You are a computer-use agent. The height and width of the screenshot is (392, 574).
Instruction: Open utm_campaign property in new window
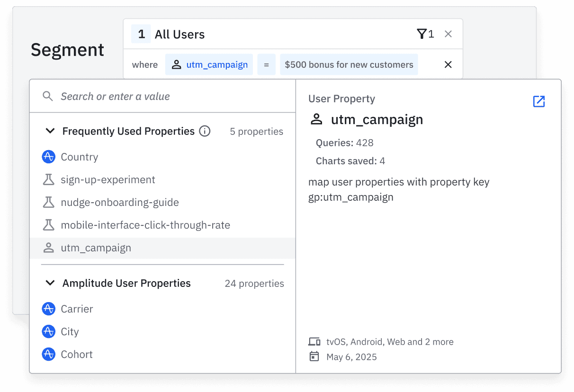(x=538, y=101)
